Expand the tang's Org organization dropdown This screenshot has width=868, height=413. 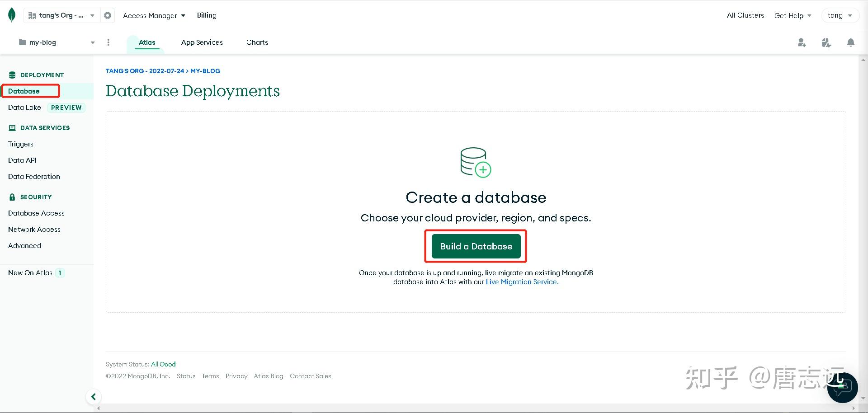[61, 15]
